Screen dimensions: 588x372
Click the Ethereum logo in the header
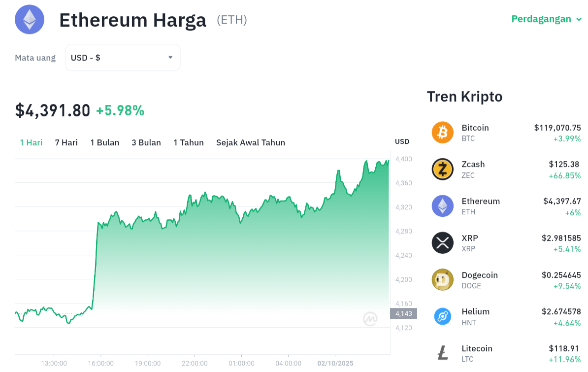pos(30,19)
